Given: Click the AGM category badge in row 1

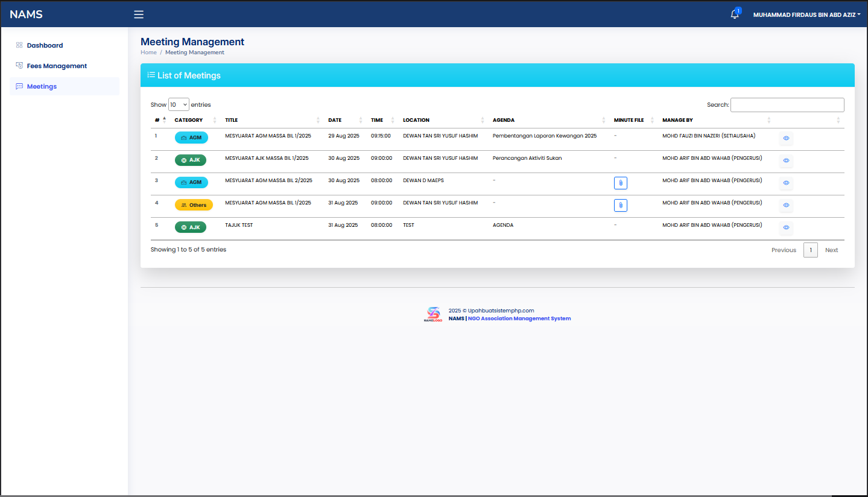Looking at the screenshot, I should [191, 138].
